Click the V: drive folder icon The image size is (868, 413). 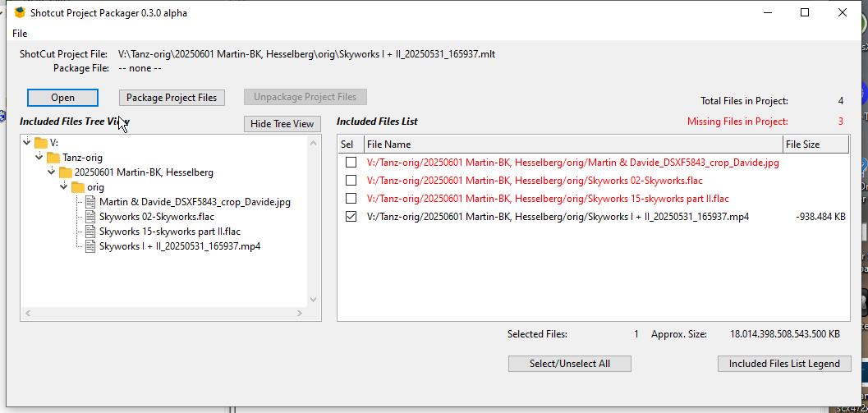pyautogui.click(x=40, y=143)
